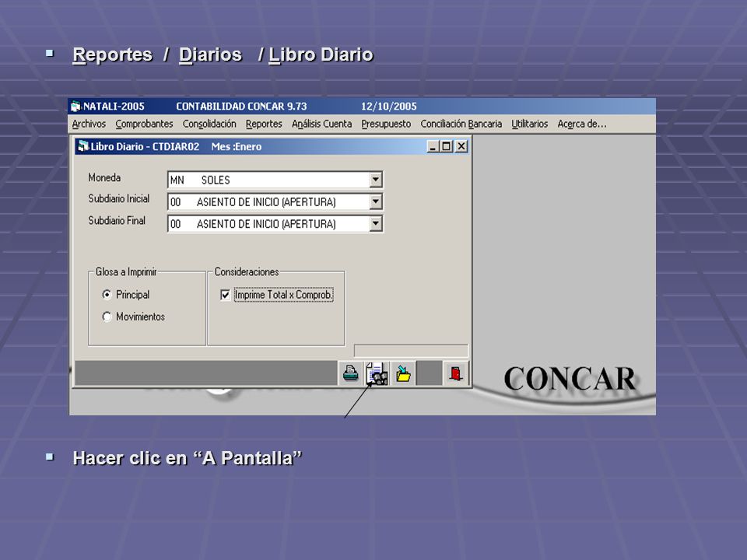Open the Acerca de... menu
This screenshot has height=560, width=747.
[582, 124]
